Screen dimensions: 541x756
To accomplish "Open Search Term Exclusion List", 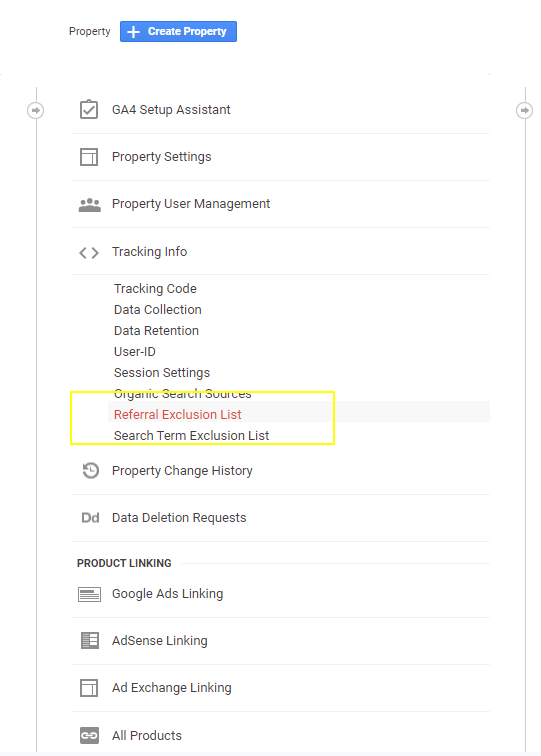I will point(191,435).
